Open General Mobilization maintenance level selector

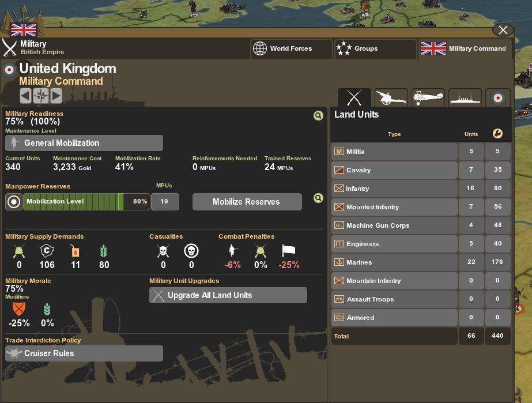pyautogui.click(x=84, y=143)
